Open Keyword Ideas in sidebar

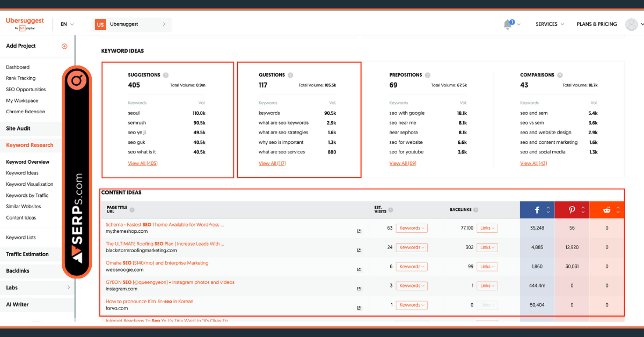point(23,173)
